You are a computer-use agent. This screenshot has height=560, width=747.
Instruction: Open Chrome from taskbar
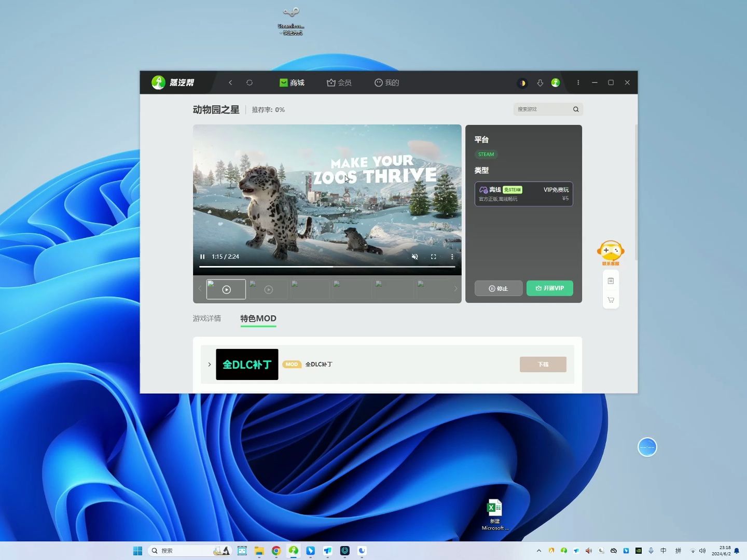(x=276, y=551)
